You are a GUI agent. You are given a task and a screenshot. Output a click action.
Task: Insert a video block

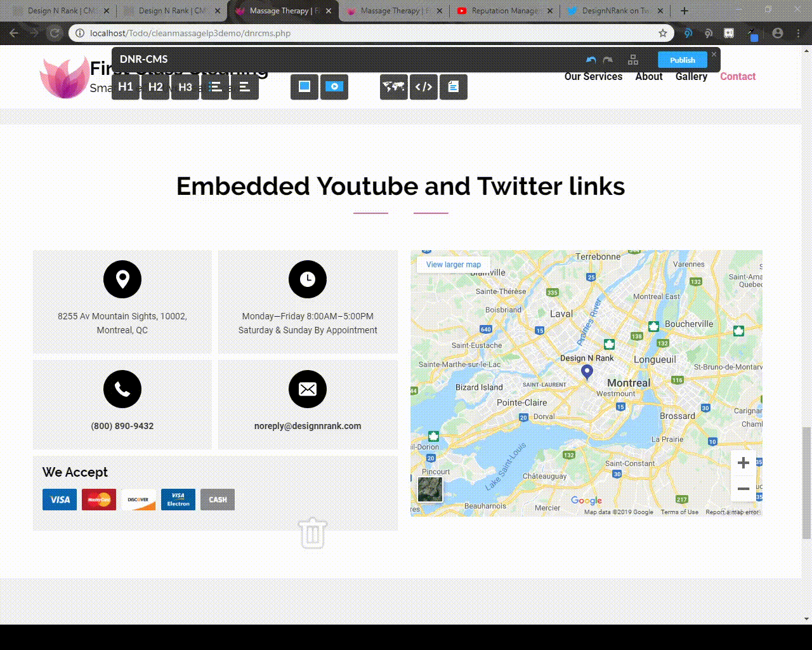334,87
